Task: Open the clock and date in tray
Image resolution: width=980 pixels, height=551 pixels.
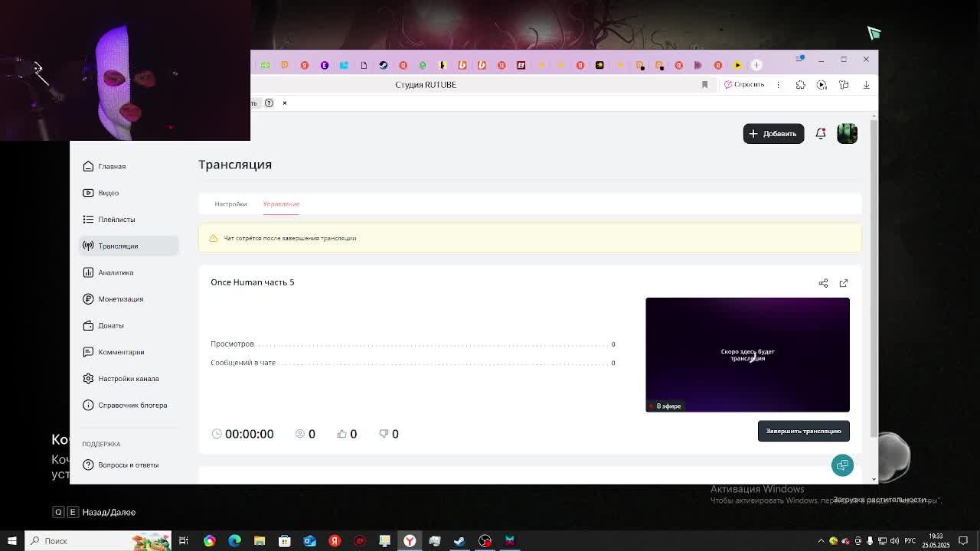Action: (x=936, y=541)
